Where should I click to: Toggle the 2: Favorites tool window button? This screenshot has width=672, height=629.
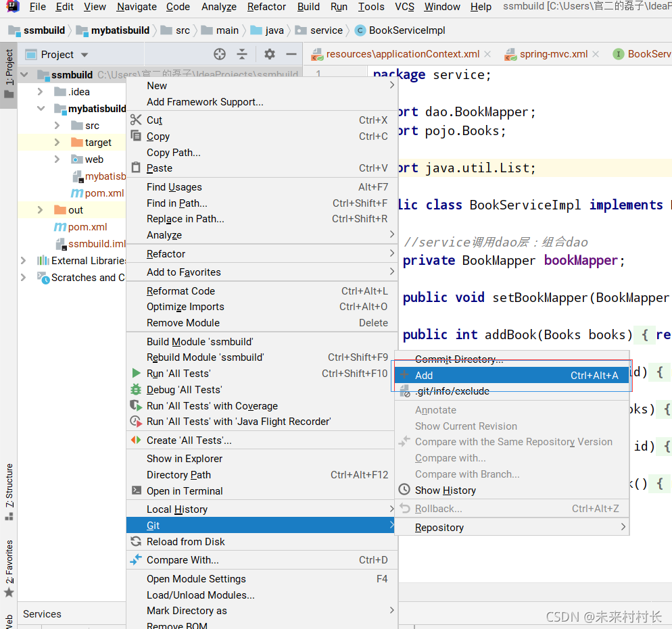tap(9, 568)
